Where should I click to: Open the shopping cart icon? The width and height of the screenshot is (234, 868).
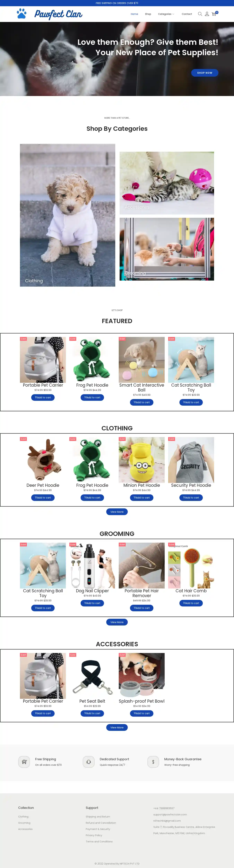tap(214, 14)
